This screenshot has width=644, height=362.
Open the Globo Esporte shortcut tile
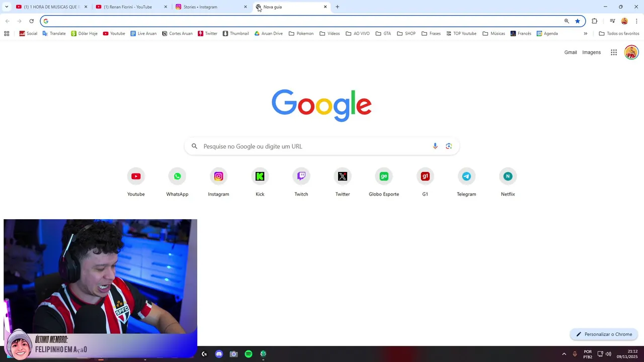pos(384,183)
